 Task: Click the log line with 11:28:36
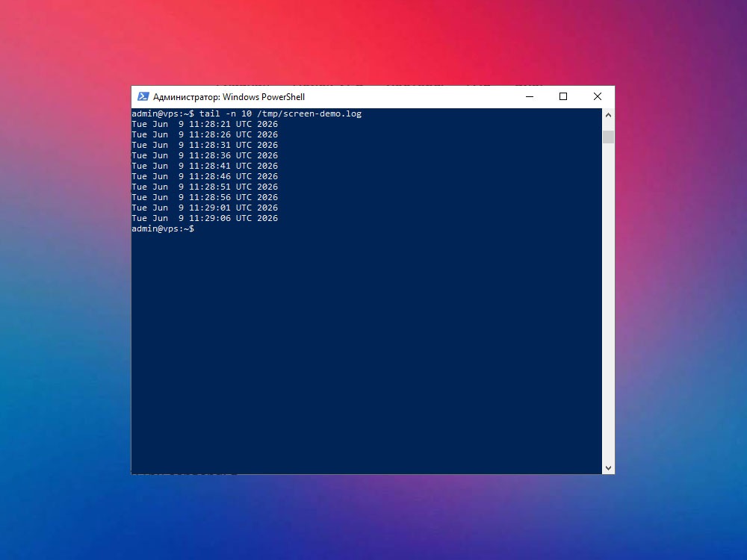pyautogui.click(x=205, y=156)
